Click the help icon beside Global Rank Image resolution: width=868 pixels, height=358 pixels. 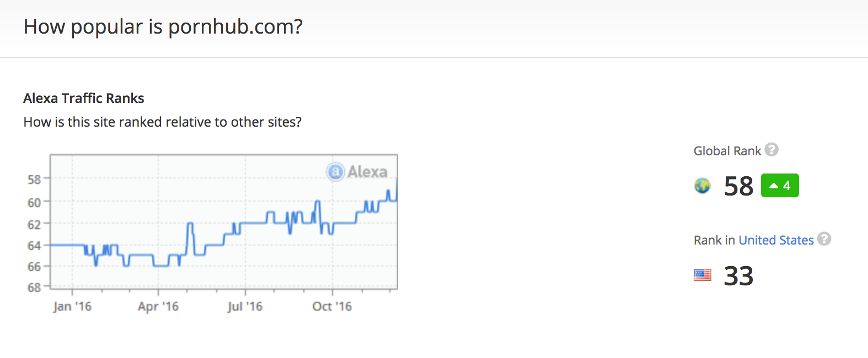point(772,150)
